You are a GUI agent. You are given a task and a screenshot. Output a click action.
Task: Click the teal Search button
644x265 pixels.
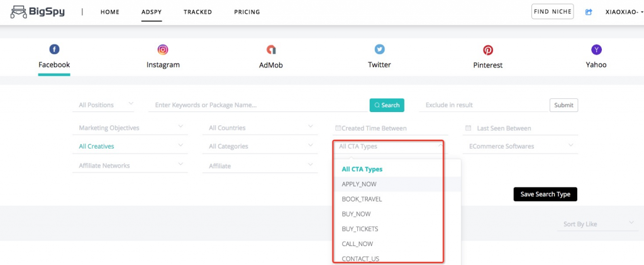387,105
